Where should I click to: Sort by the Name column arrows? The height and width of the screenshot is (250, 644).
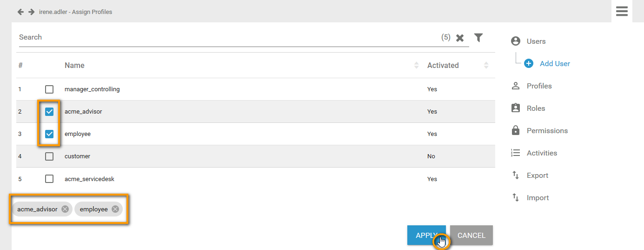pos(416,66)
